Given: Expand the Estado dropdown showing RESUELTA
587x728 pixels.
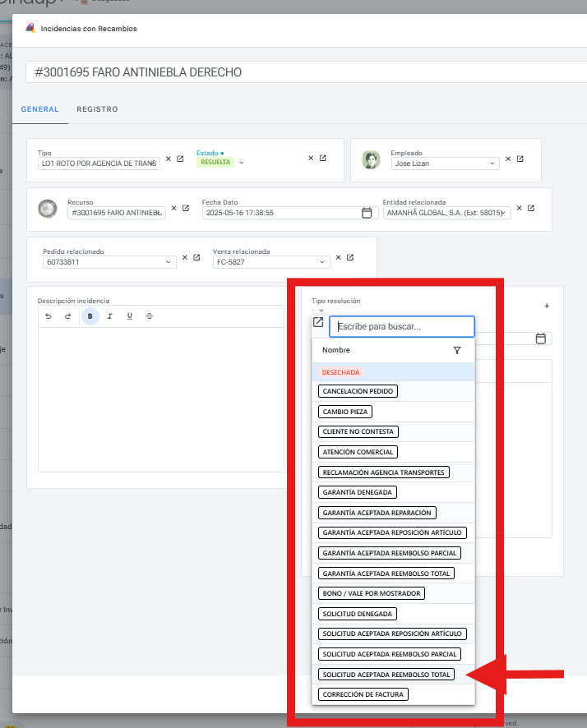Looking at the screenshot, I should click(242, 163).
